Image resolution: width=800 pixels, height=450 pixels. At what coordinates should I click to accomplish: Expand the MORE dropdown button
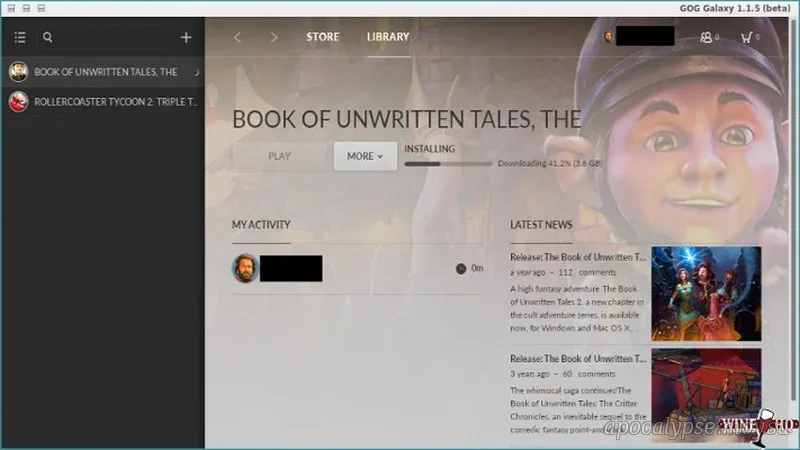(365, 156)
